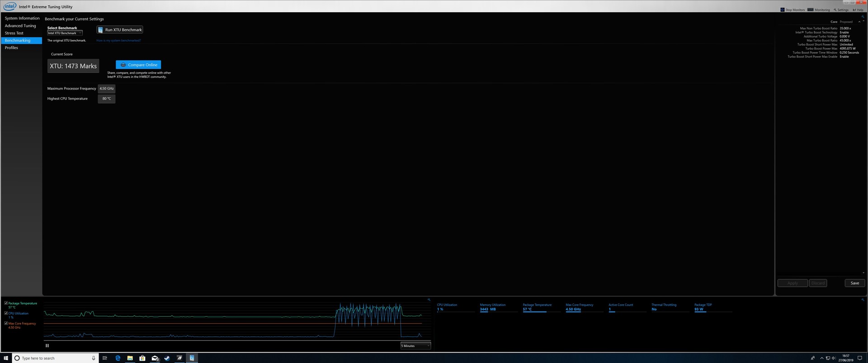Open Task View on the taskbar
This screenshot has height=363, width=868.
click(x=105, y=358)
